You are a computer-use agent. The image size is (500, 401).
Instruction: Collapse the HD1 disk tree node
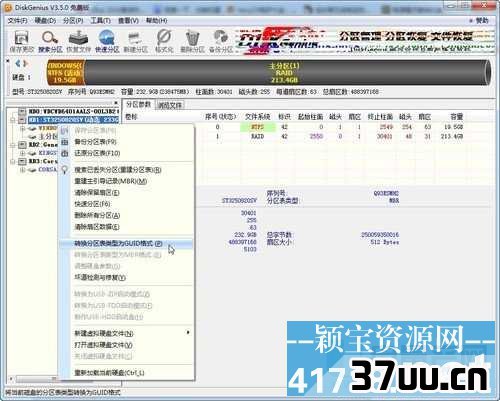tap(13, 120)
